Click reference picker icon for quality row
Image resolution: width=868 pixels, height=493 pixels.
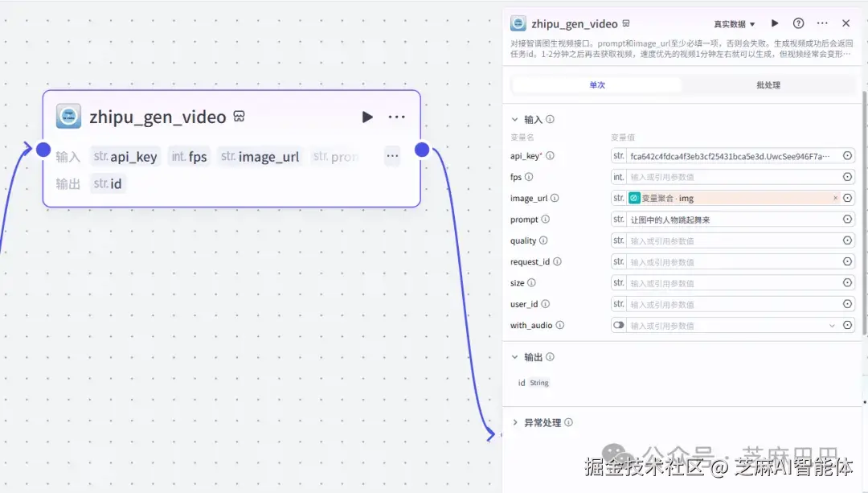tap(848, 240)
